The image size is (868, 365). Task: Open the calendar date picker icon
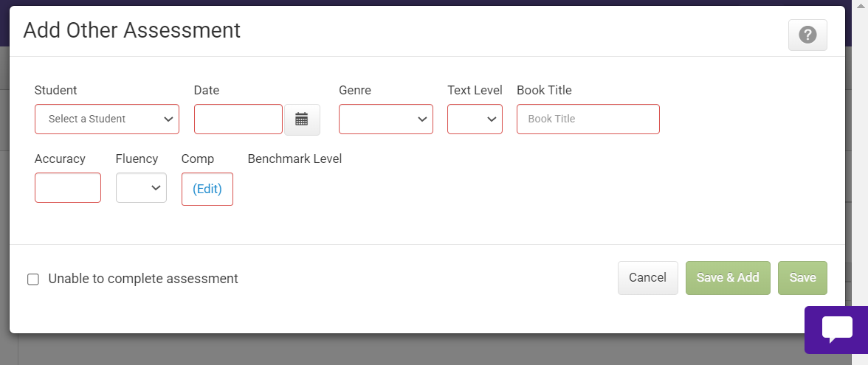point(302,119)
